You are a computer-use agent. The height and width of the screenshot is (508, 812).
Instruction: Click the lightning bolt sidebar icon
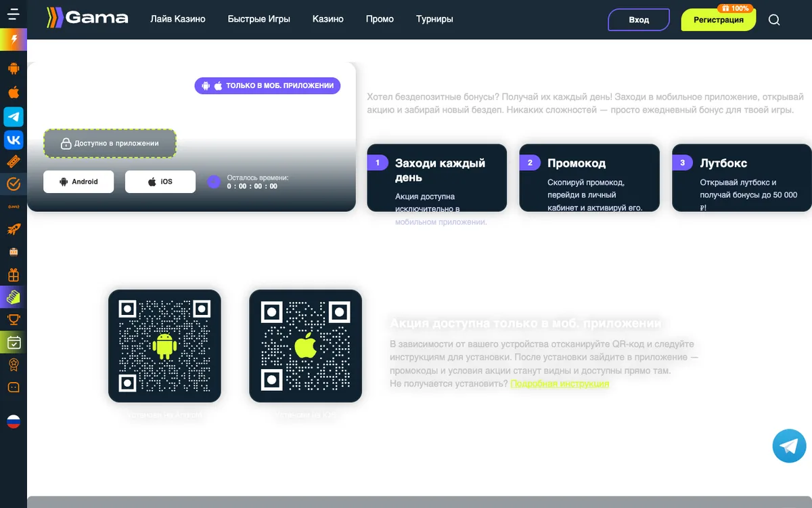(14, 40)
